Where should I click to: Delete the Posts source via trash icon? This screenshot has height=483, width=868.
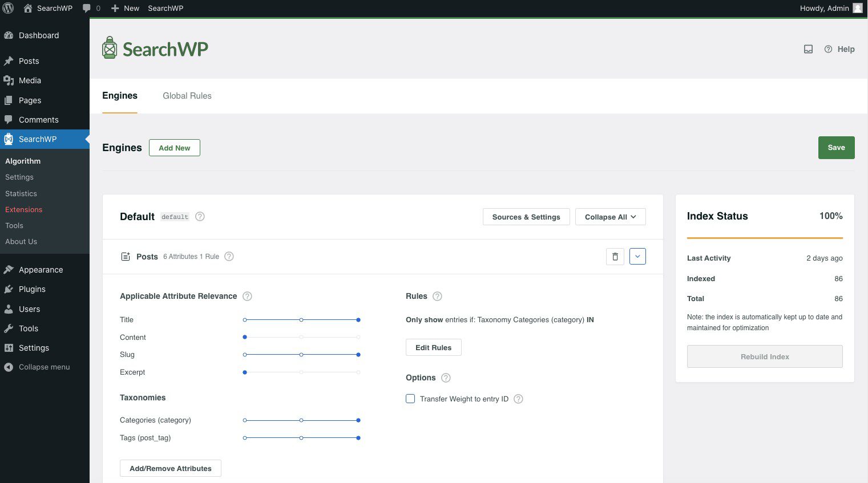click(x=615, y=256)
